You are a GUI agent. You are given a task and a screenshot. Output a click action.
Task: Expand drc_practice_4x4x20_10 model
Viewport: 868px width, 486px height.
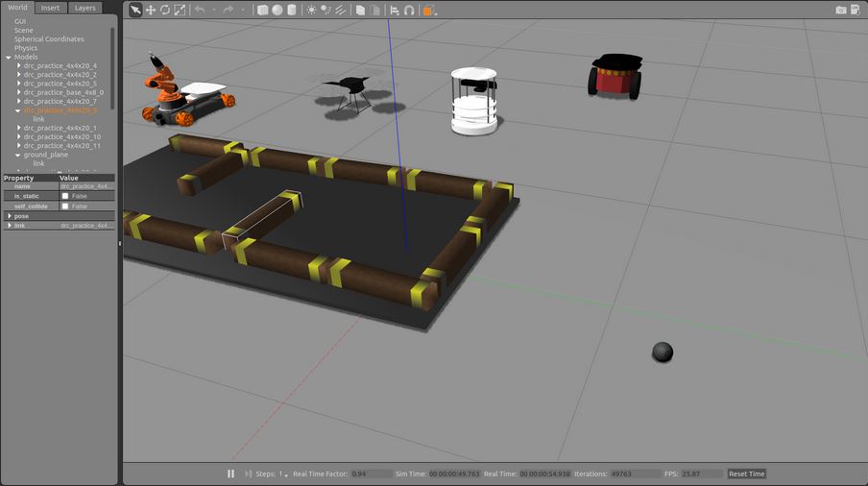pos(19,136)
